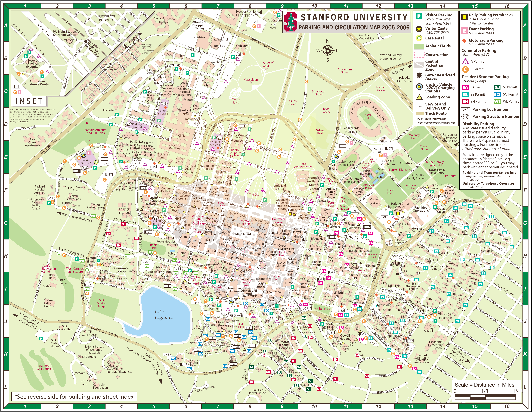Click the A Permit triangle legend icon

pyautogui.click(x=465, y=62)
